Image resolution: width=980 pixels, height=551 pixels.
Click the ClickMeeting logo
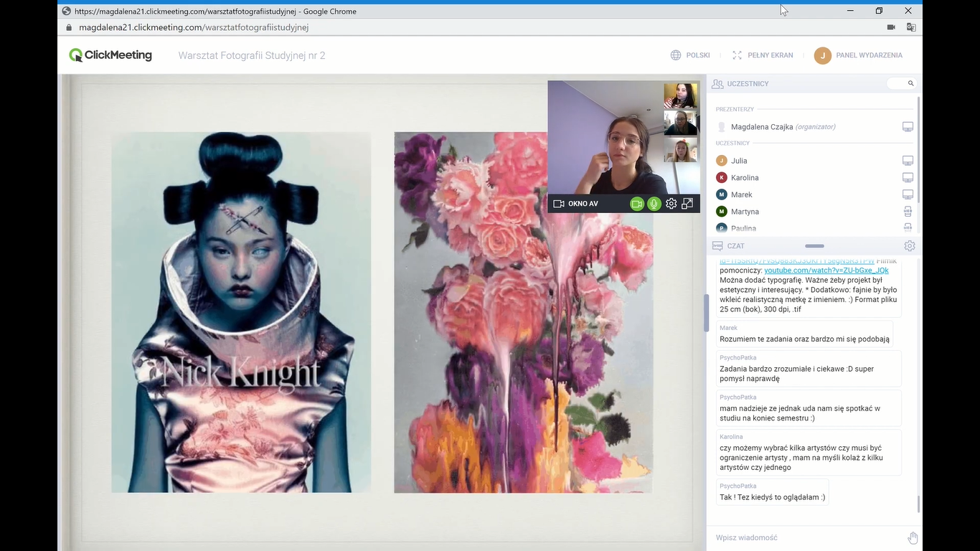click(x=110, y=55)
